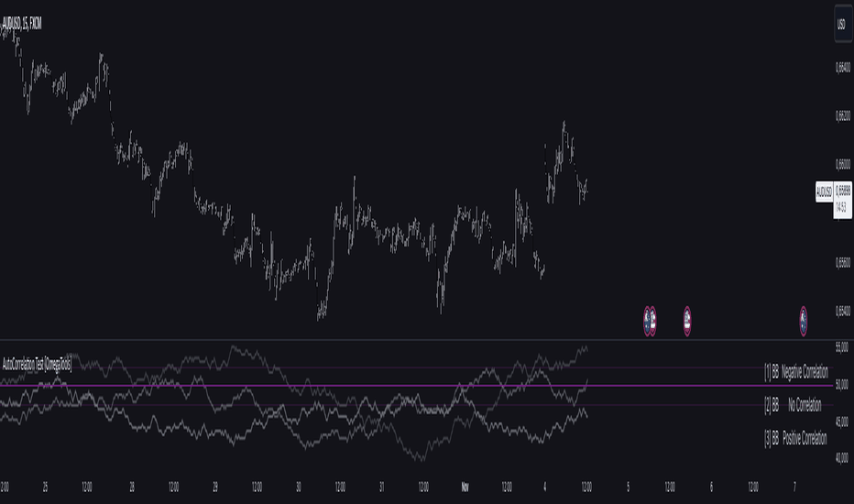The image size is (854, 504).
Task: Click the '[2] BB' table cell
Action: [x=772, y=405]
